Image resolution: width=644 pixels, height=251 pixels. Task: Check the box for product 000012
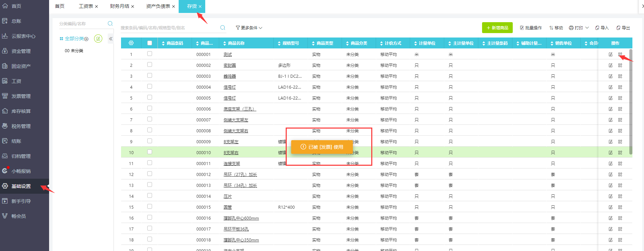(150, 174)
